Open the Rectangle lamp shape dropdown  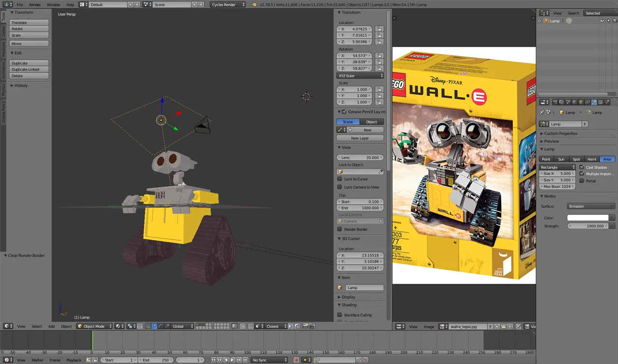558,167
